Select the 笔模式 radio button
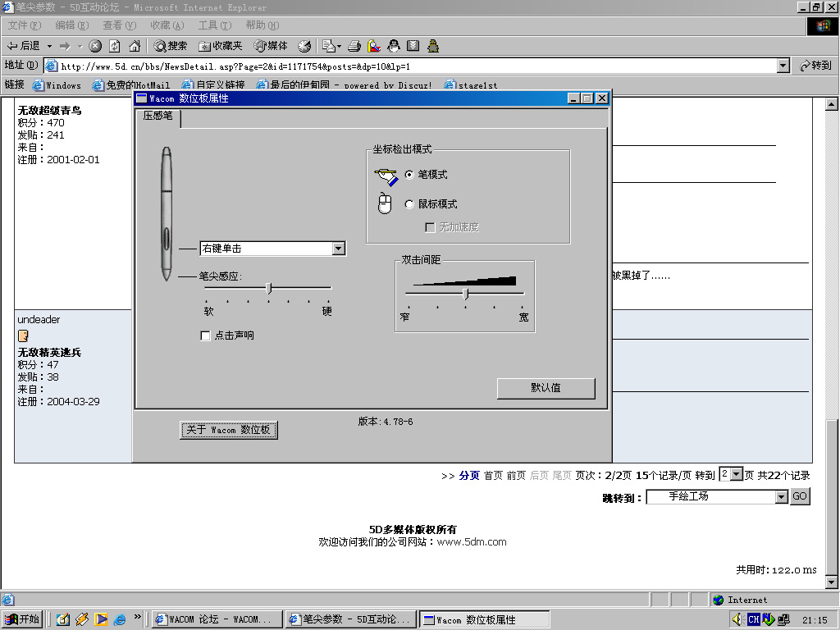840x630 pixels. (409, 175)
